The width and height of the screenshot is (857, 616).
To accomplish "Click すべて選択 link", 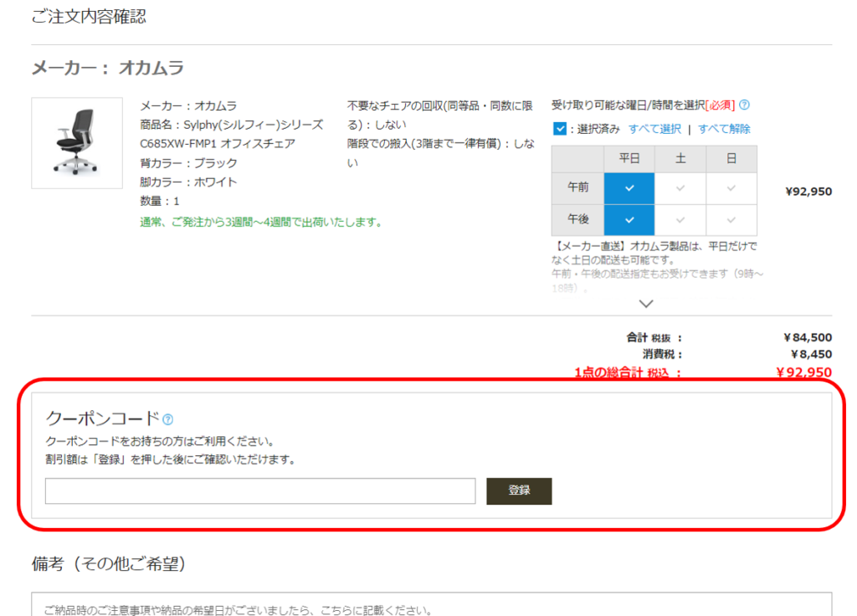I will pos(654,129).
